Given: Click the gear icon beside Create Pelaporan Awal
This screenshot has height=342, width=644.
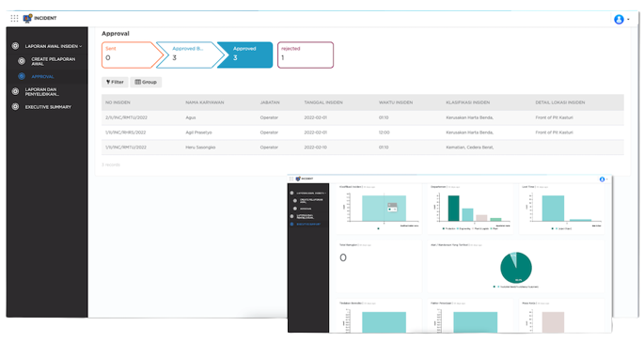Looking at the screenshot, I should 22,61.
